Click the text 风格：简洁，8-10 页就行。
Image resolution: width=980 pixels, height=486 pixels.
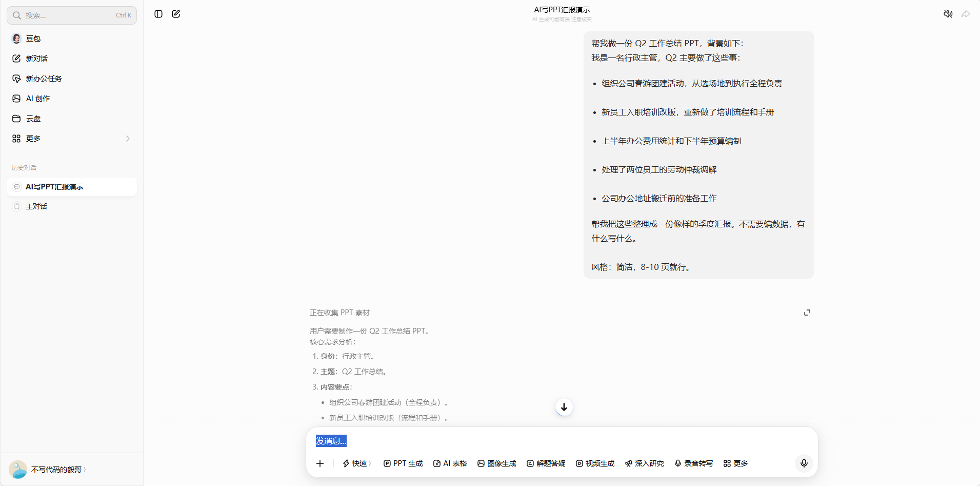(642, 267)
